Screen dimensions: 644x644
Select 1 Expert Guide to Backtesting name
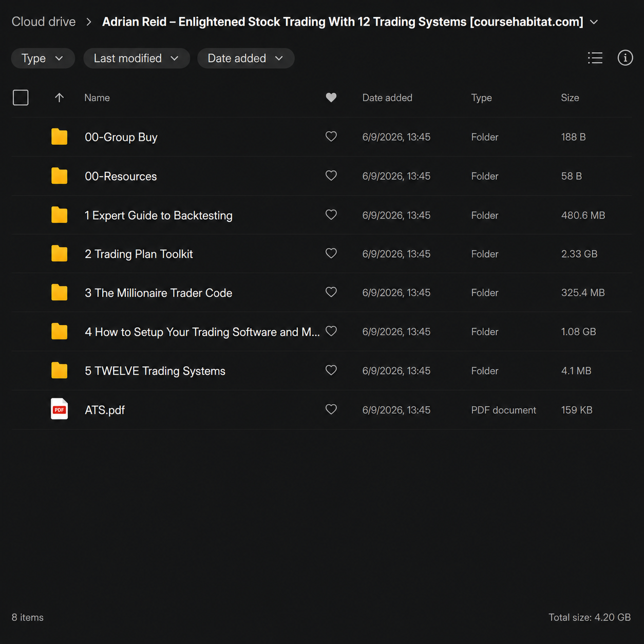(159, 215)
